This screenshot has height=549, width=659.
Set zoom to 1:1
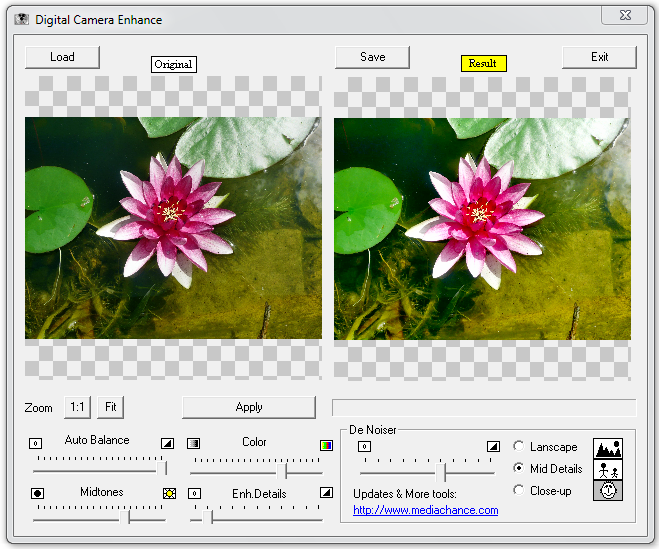coord(77,407)
